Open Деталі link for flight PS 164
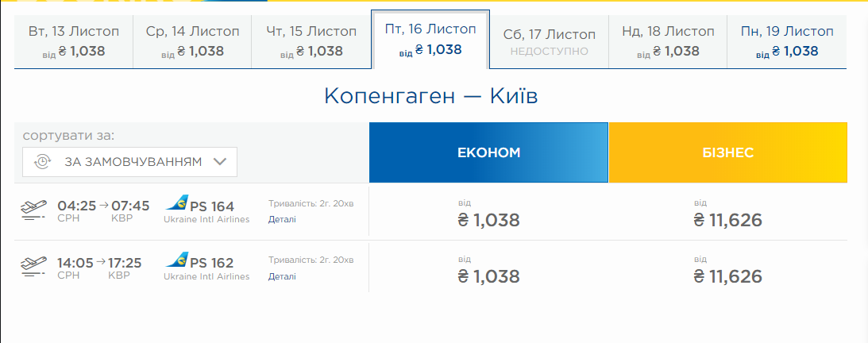The height and width of the screenshot is (343, 868). coord(282,219)
